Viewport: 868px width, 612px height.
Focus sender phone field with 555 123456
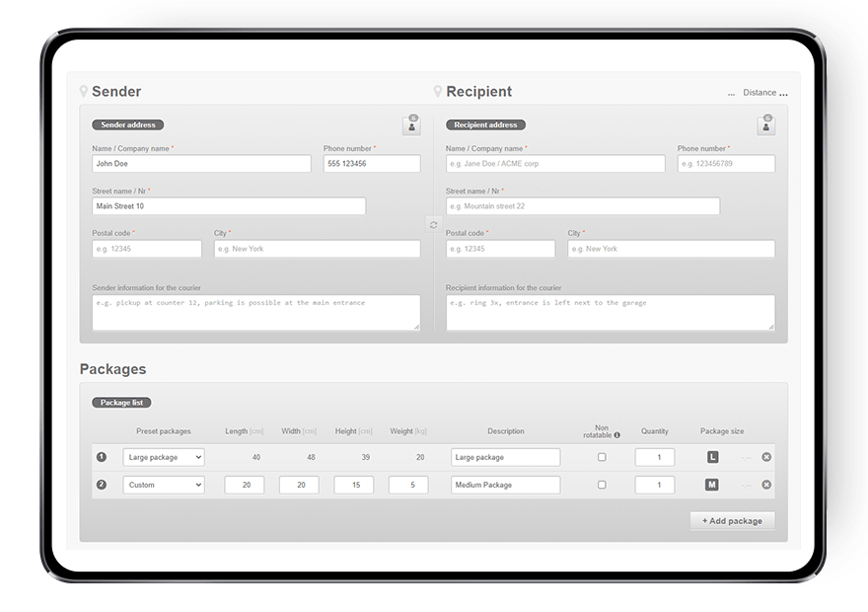372,164
